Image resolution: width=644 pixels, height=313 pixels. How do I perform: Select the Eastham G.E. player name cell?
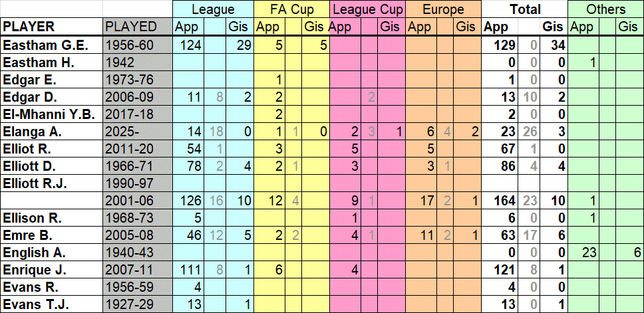tap(51, 45)
